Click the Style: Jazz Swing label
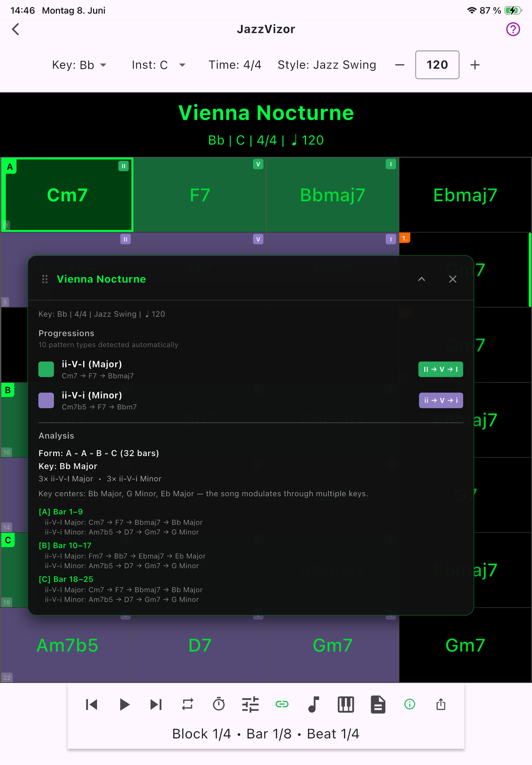This screenshot has height=765, width=532. point(327,65)
